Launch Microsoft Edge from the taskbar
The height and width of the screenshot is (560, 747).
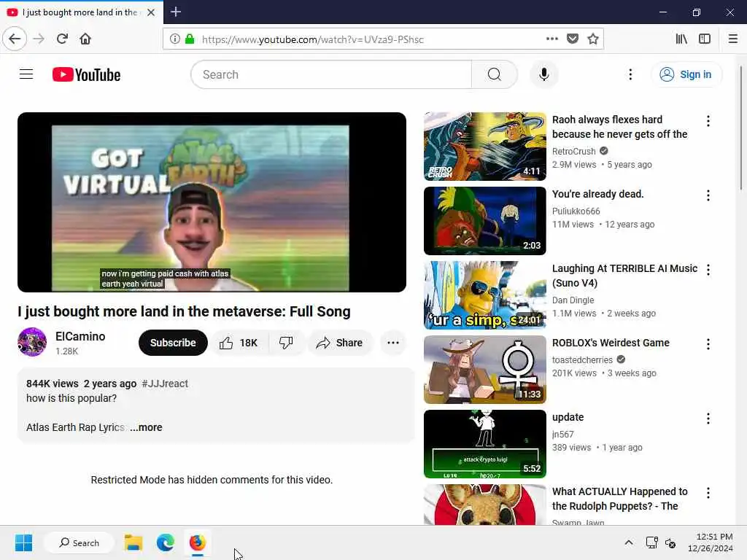click(x=166, y=542)
